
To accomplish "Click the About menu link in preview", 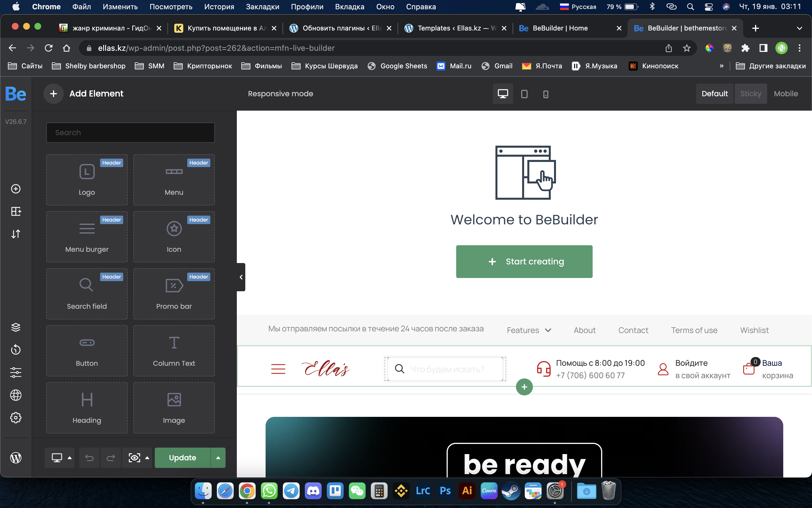I will point(584,330).
